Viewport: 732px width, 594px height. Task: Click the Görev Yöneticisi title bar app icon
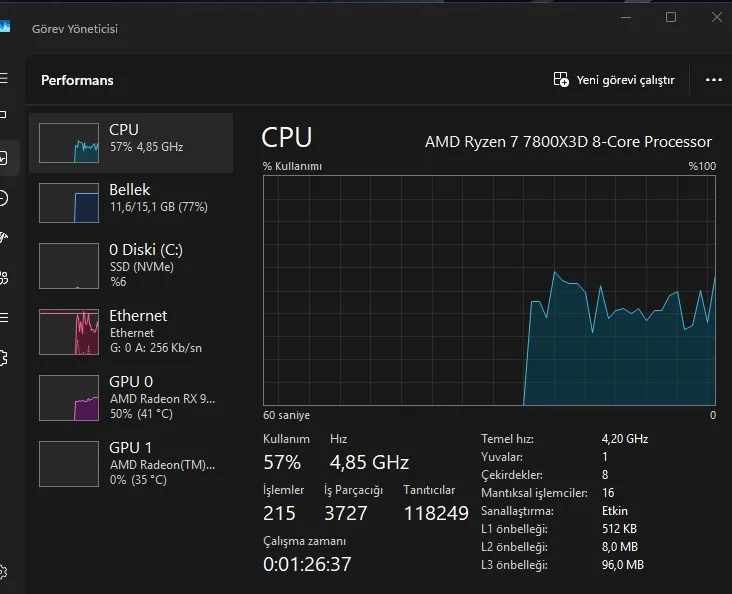pos(5,27)
